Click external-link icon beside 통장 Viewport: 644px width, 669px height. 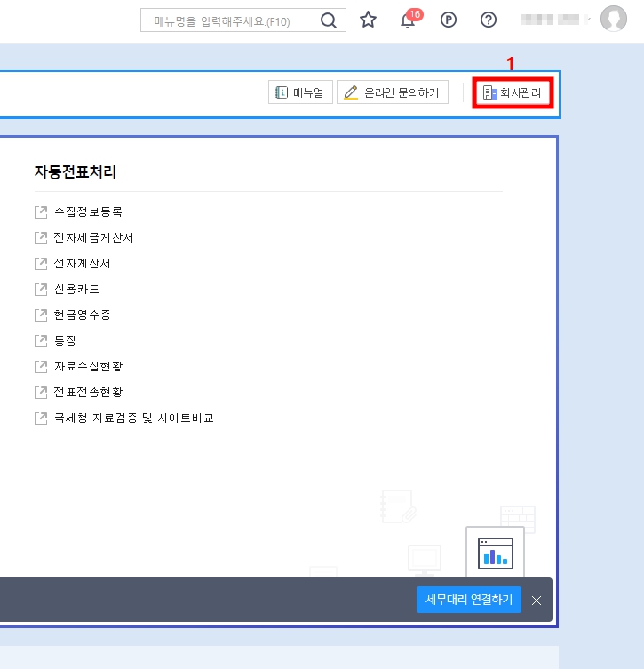[41, 341]
